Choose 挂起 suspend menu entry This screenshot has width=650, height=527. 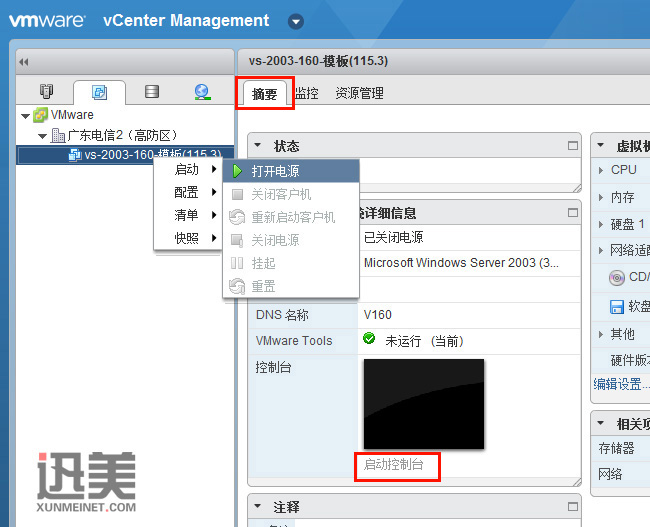tap(291, 263)
